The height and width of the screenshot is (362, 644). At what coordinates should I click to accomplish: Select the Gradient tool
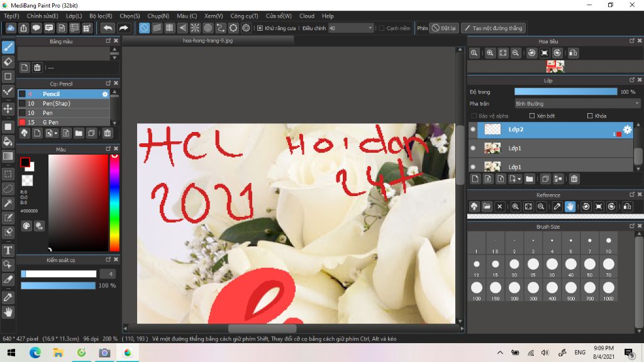pyautogui.click(x=8, y=156)
